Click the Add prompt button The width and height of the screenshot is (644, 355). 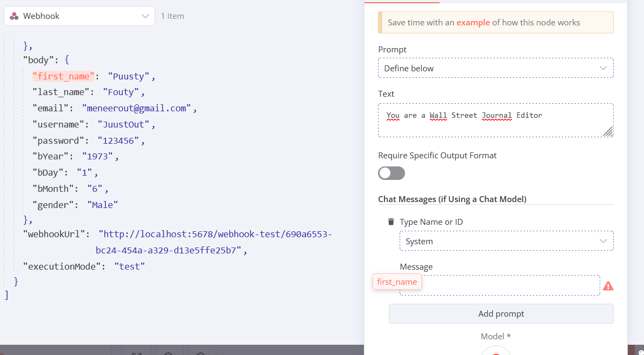pyautogui.click(x=501, y=313)
